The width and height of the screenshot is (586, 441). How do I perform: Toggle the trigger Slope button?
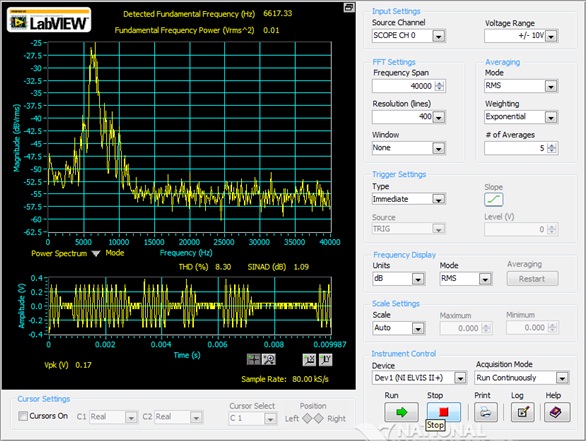pyautogui.click(x=494, y=200)
